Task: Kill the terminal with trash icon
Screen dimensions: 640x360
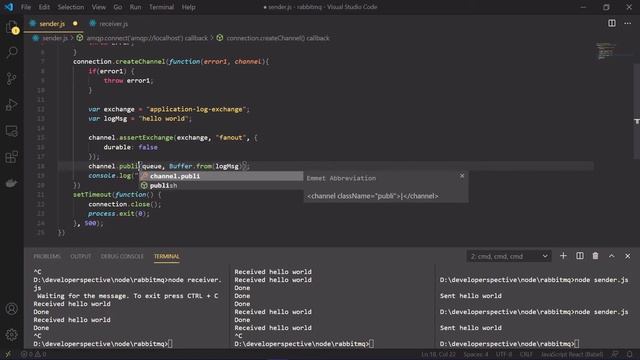Action: coord(596,256)
